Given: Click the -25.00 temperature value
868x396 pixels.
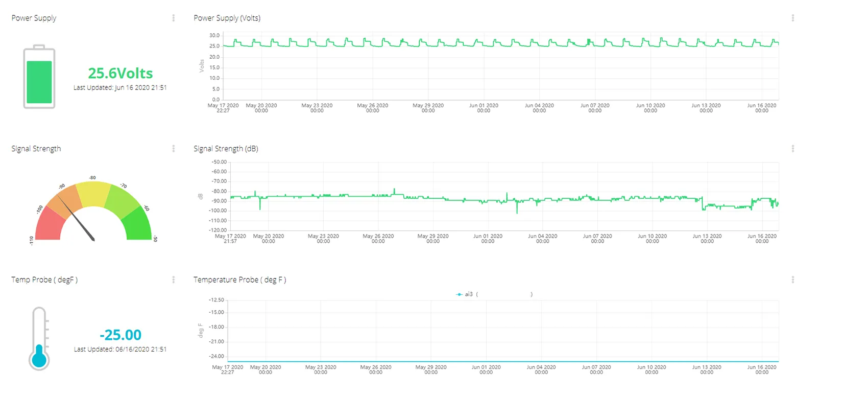Looking at the screenshot, I should [x=120, y=335].
